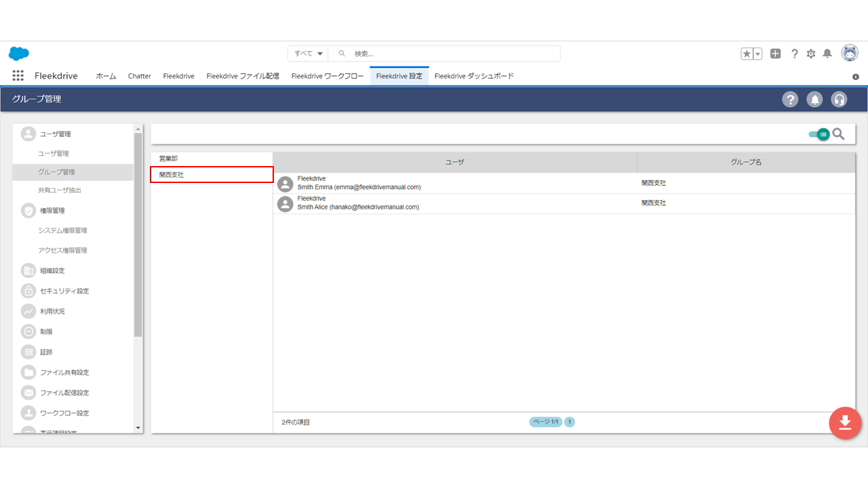
Task: Click the ワークフロー設定 icon
Action: coord(28,413)
